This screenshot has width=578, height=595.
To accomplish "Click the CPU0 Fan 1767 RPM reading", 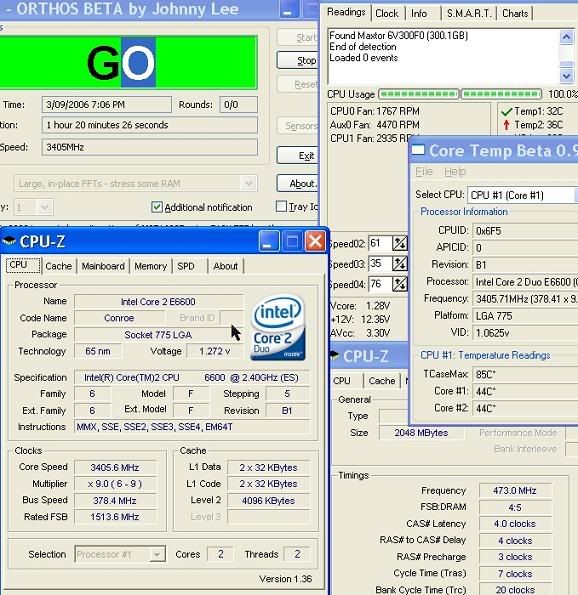I will pyautogui.click(x=375, y=111).
